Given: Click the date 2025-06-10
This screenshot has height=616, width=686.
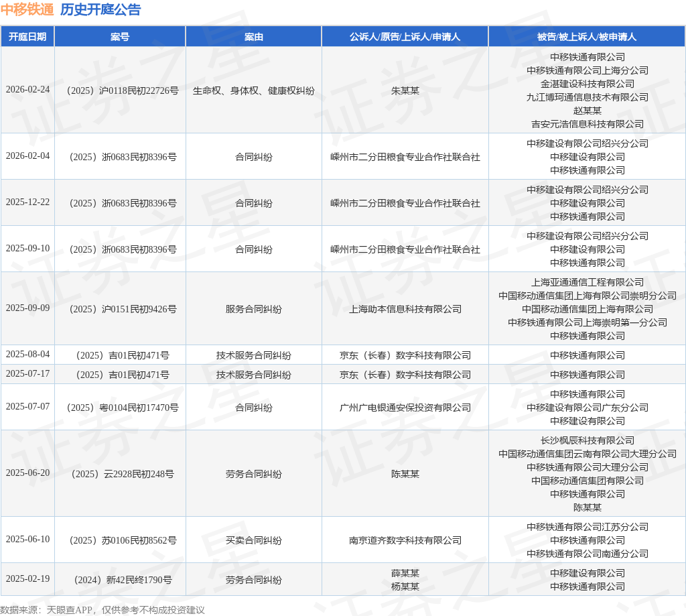Looking at the screenshot, I should tap(27, 540).
